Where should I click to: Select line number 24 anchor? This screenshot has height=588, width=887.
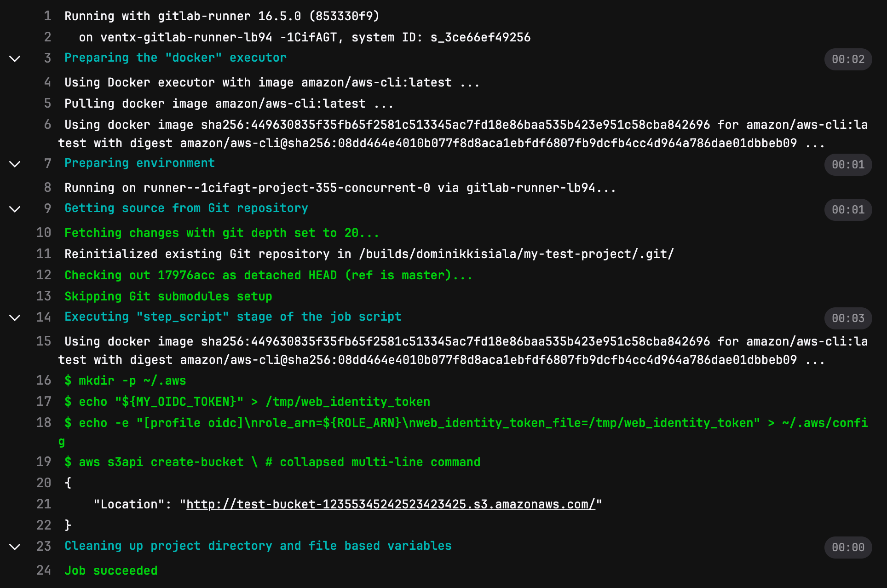[44, 571]
